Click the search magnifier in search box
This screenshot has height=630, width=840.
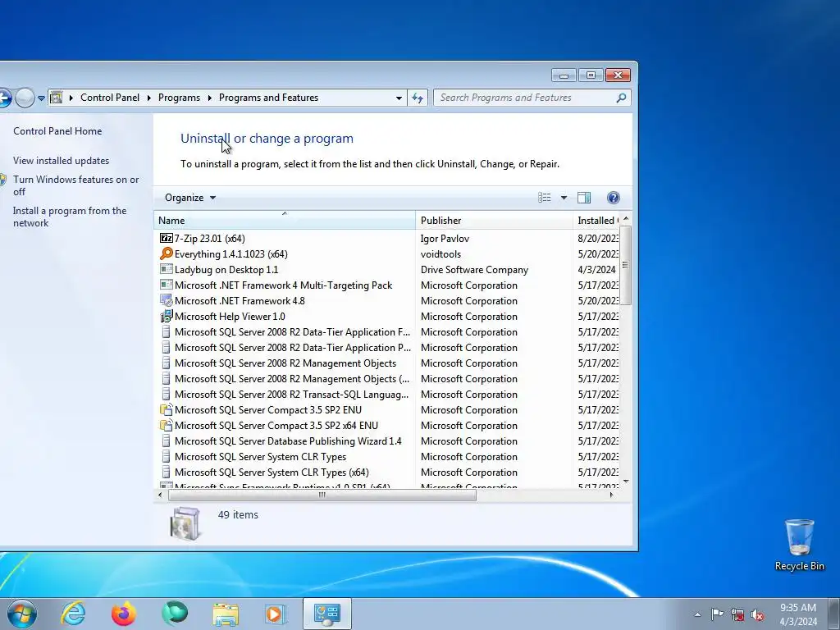pyautogui.click(x=621, y=98)
